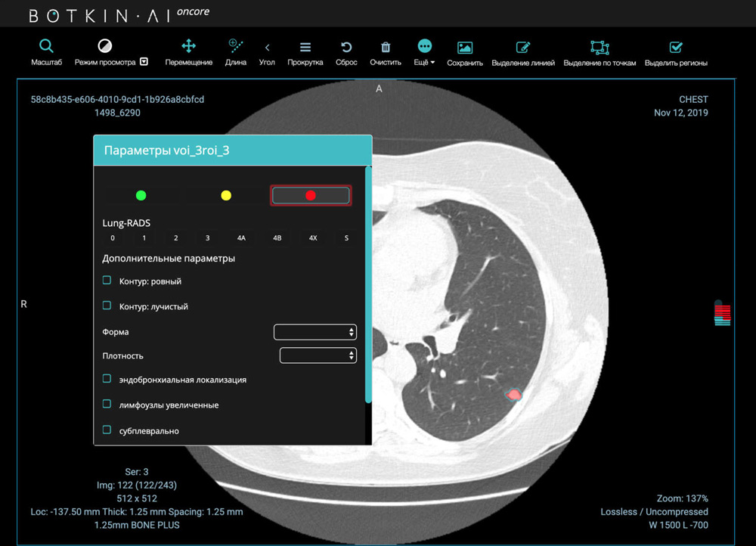
Task: Pick the green color marker
Action: pyautogui.click(x=141, y=196)
